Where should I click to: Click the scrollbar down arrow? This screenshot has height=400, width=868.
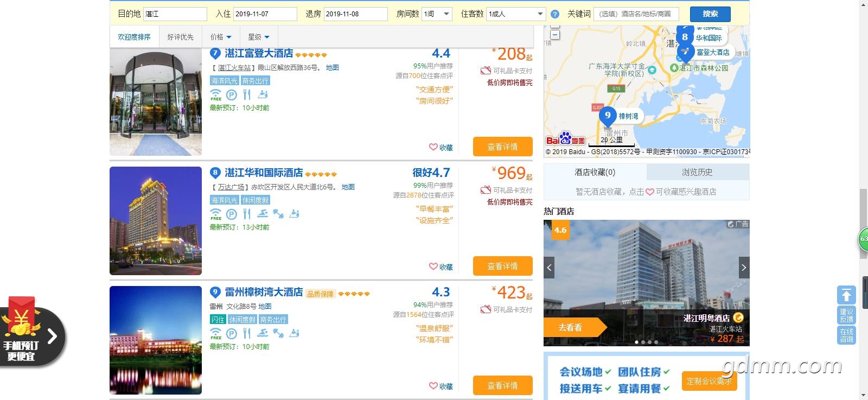click(863, 395)
